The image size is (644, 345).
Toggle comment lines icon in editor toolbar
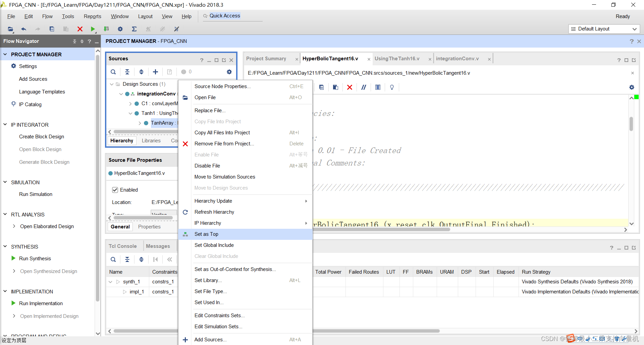[364, 87]
